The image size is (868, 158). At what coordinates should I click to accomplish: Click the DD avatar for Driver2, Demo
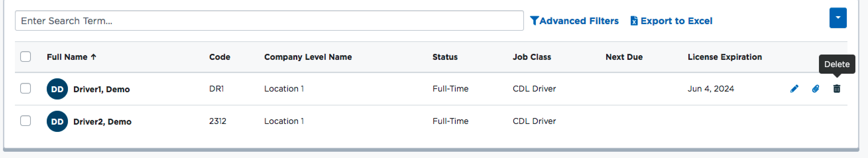click(57, 121)
